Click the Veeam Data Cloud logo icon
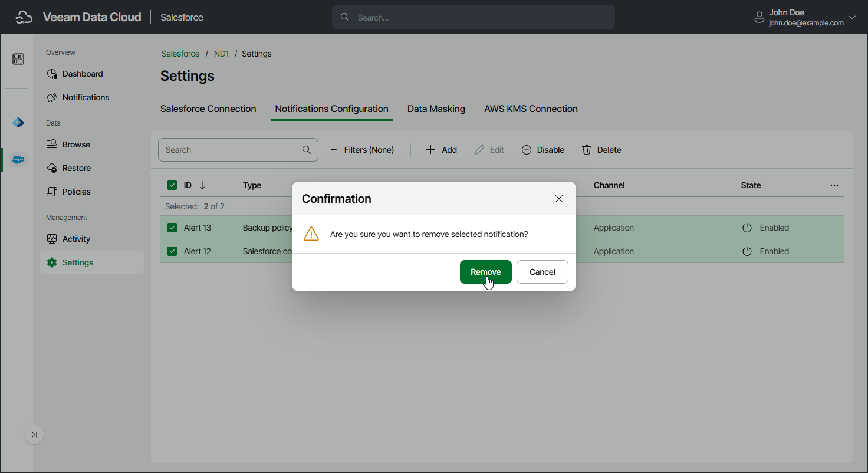 tap(24, 18)
